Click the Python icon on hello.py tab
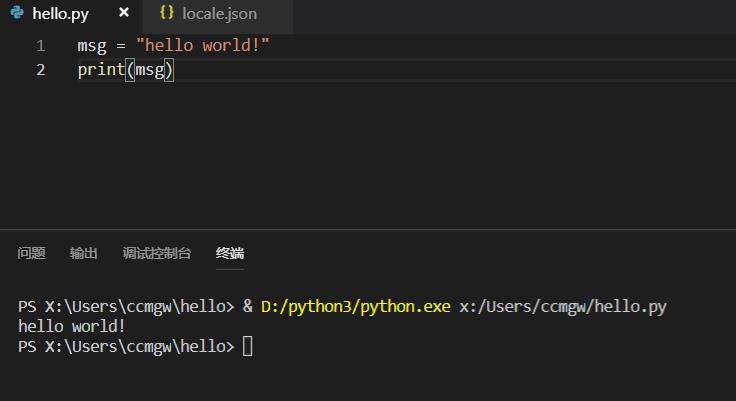Viewport: 736px width, 401px height. pos(17,13)
